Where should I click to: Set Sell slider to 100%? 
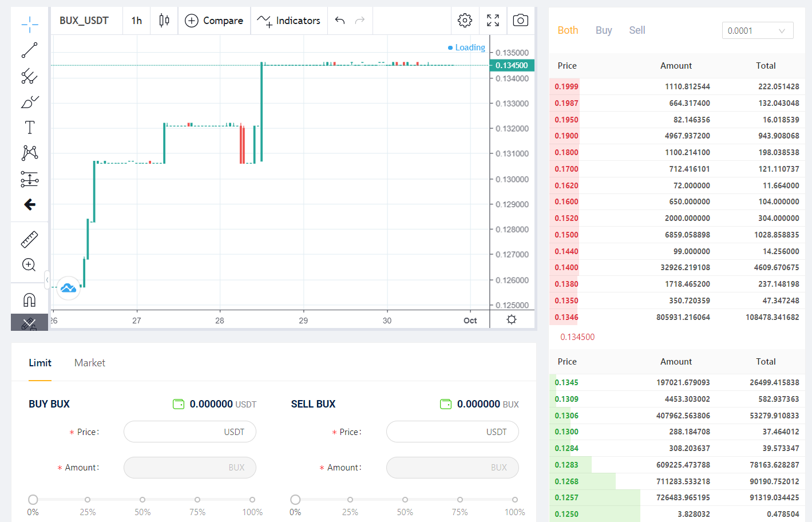coord(515,500)
